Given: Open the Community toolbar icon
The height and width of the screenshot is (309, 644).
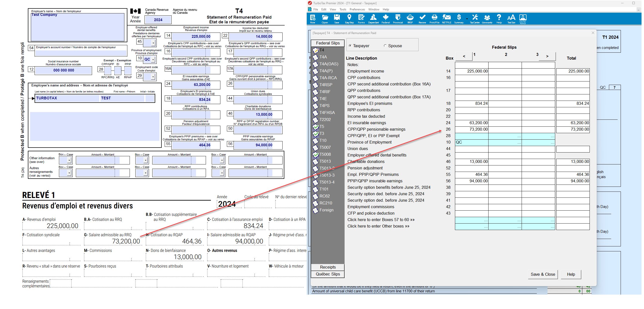Looking at the screenshot, I should (x=487, y=19).
